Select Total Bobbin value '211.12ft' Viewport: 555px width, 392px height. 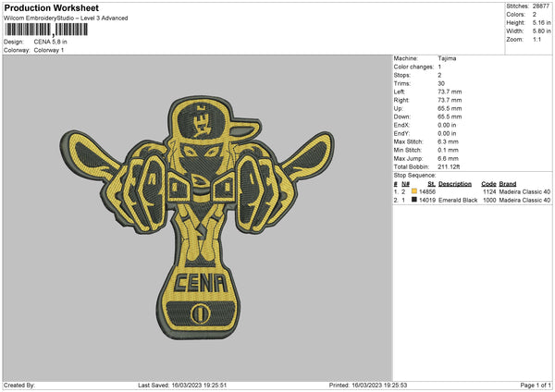click(x=449, y=167)
